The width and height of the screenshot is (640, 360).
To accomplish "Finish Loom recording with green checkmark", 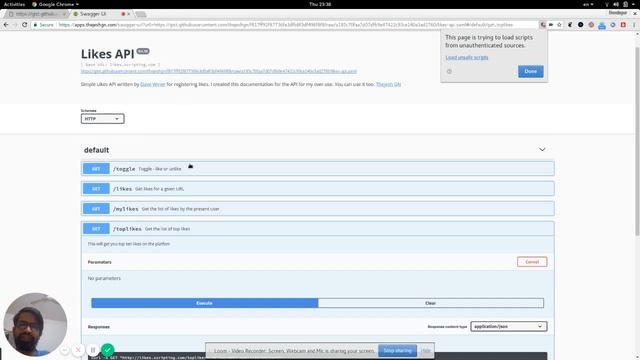I will tap(107, 350).
